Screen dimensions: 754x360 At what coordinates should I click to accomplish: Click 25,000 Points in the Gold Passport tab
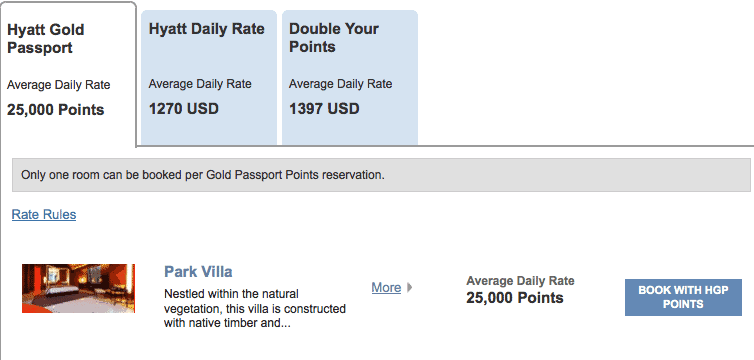[x=56, y=110]
